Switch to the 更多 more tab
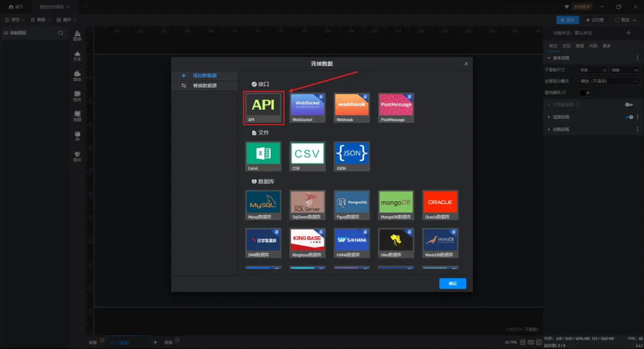The image size is (644, 349). (606, 45)
